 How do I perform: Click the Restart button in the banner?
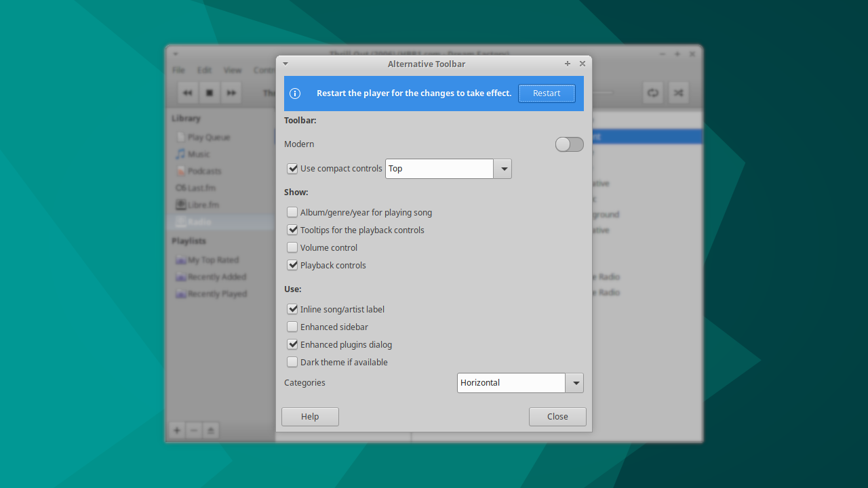coord(547,93)
